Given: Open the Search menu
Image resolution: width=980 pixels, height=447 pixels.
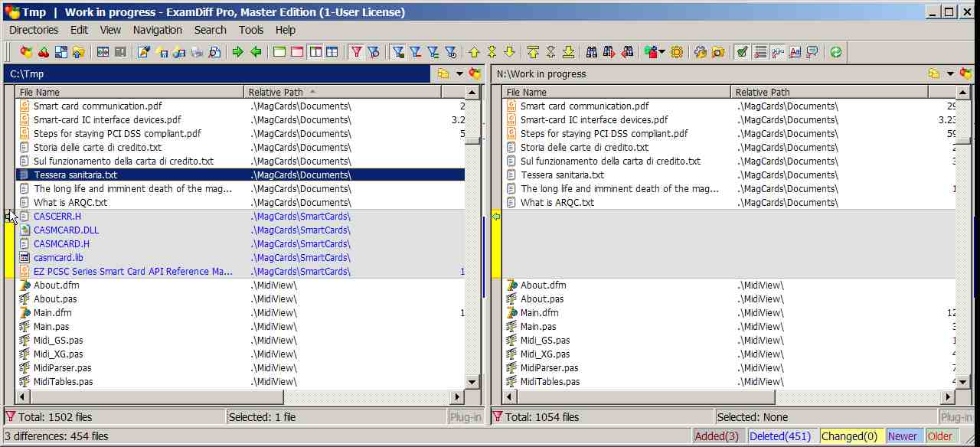Looking at the screenshot, I should [x=211, y=30].
